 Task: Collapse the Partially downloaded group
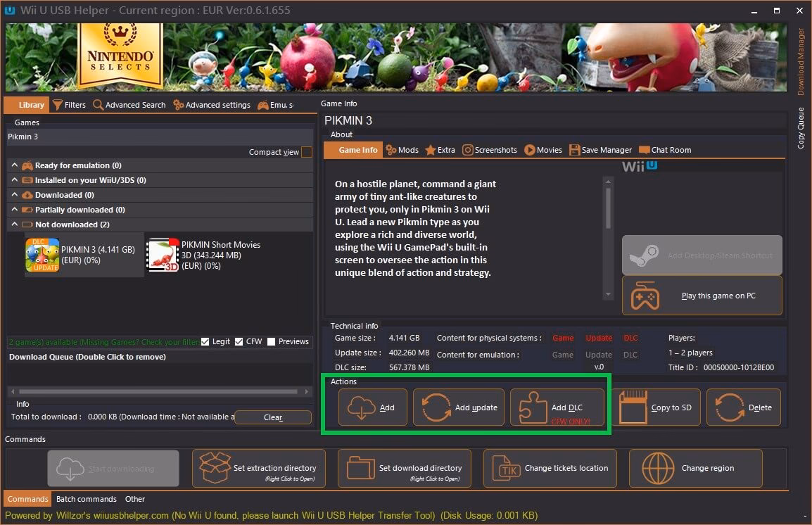[x=15, y=209]
